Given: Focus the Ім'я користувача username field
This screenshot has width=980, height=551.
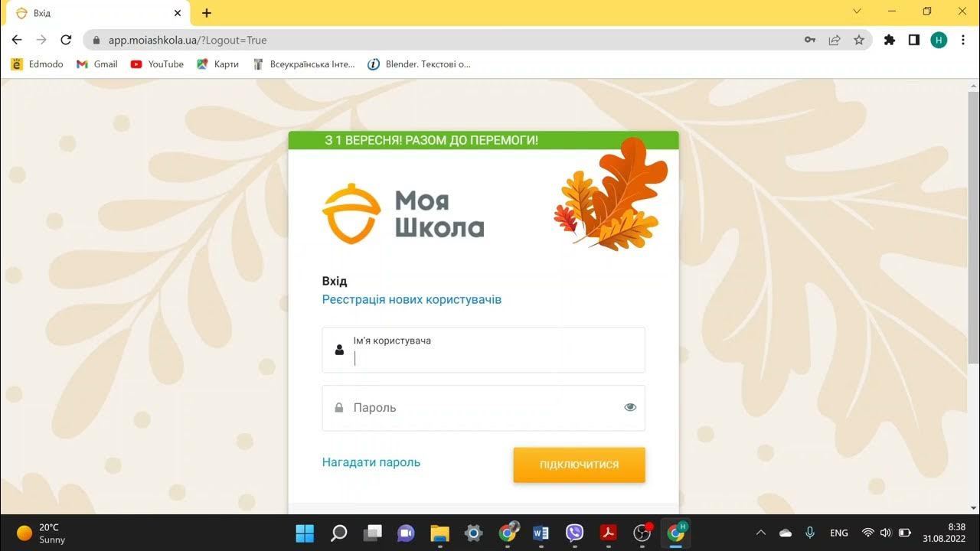Looking at the screenshot, I should click(483, 350).
